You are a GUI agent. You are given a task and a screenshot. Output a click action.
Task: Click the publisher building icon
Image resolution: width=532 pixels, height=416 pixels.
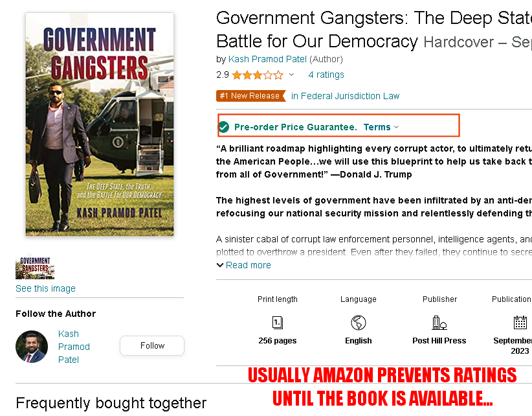pyautogui.click(x=439, y=323)
